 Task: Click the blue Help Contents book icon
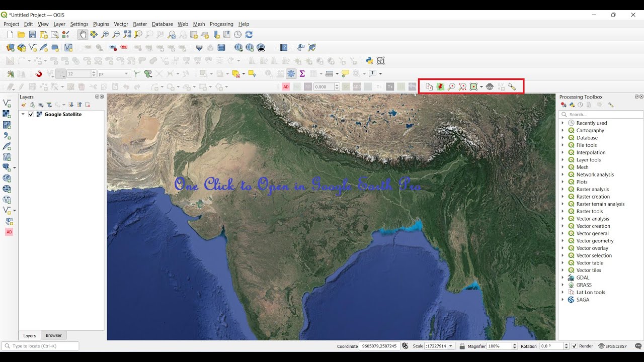284,48
